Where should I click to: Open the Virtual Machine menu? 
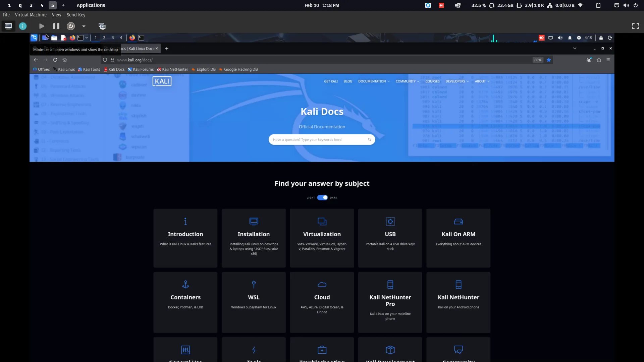coord(31,15)
